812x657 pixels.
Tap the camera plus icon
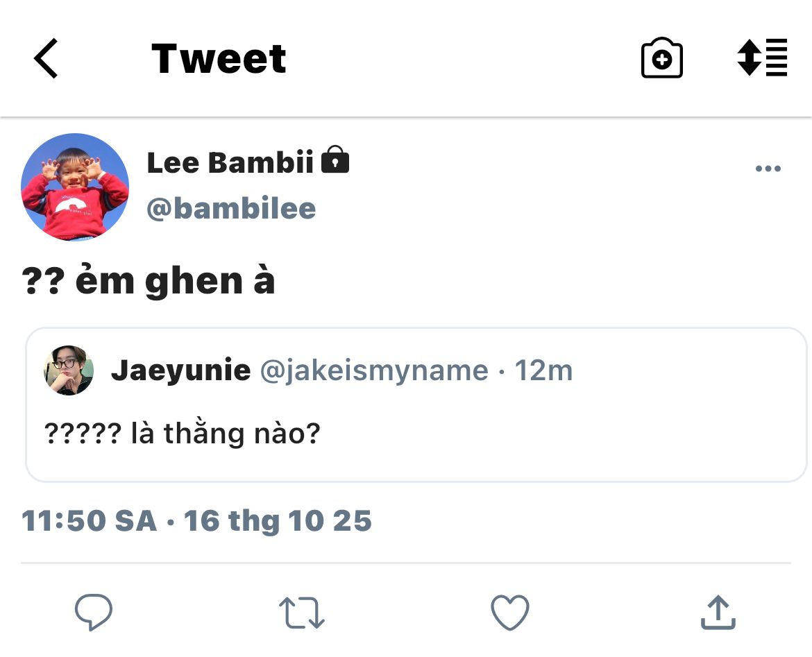click(x=661, y=58)
